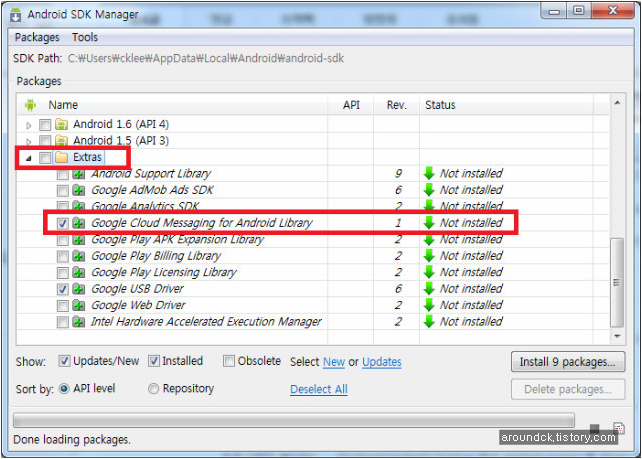Click the green download arrow for Google USB Driver
The image size is (642, 459).
coord(429,289)
